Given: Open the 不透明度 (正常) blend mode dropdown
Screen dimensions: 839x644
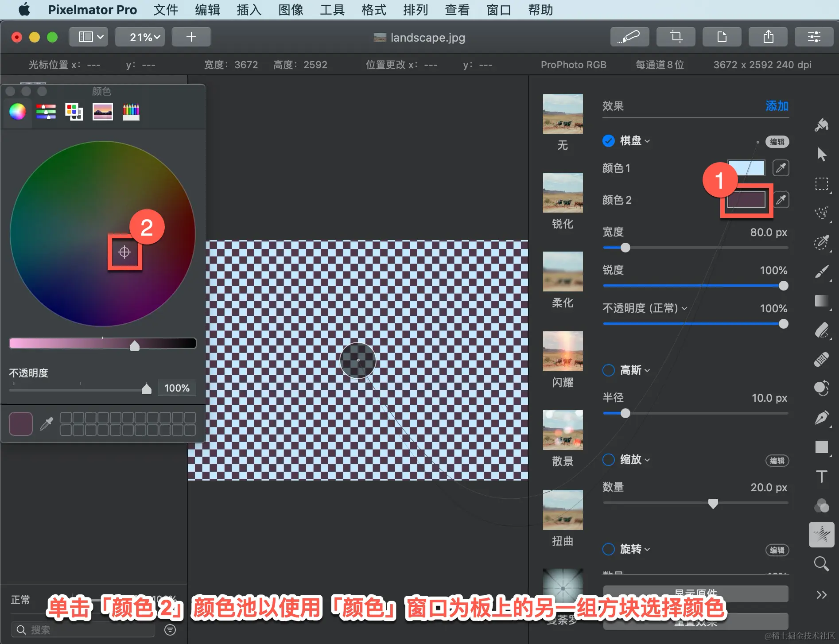Looking at the screenshot, I should pos(645,308).
